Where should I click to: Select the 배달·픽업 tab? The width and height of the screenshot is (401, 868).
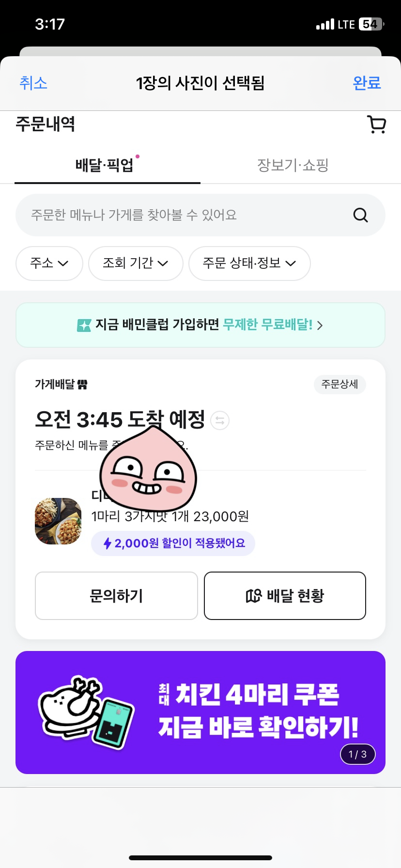point(105,165)
